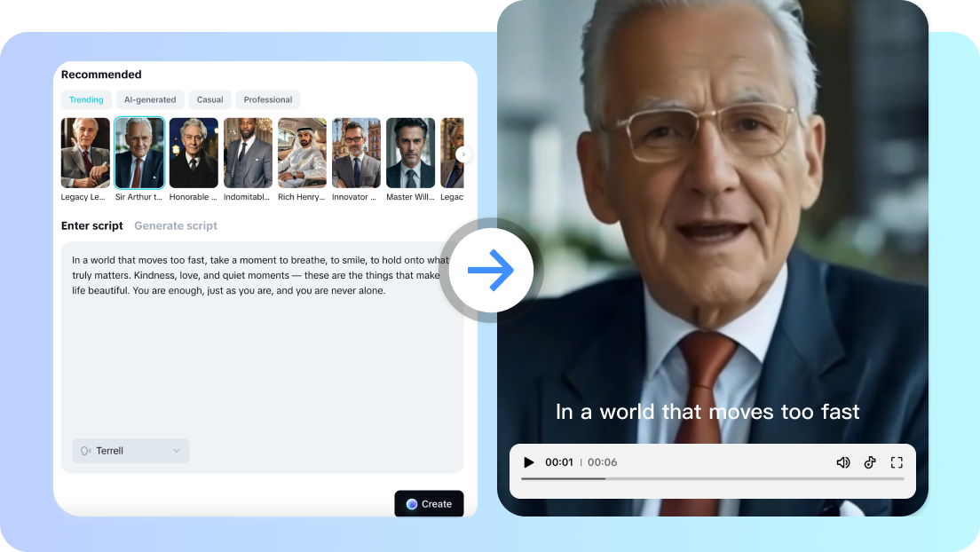
Task: Choose the Legacy Le... avatar thumbnail
Action: pyautogui.click(x=85, y=154)
